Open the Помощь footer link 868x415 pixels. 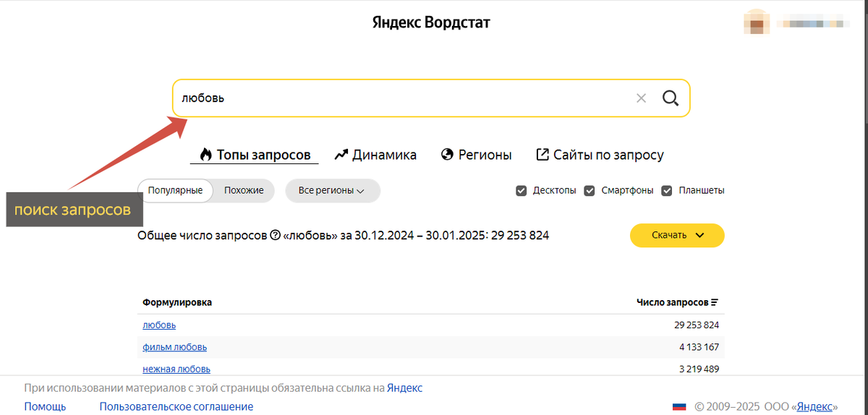pyautogui.click(x=45, y=406)
